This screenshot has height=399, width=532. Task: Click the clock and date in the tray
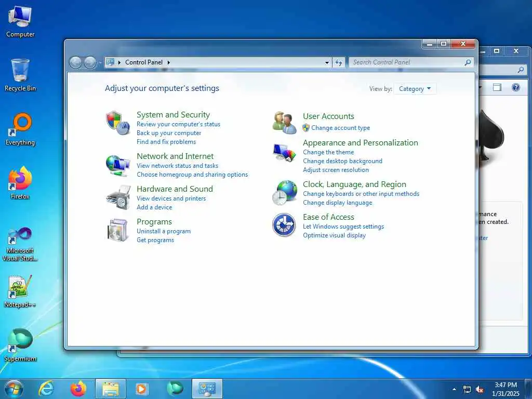click(x=506, y=389)
